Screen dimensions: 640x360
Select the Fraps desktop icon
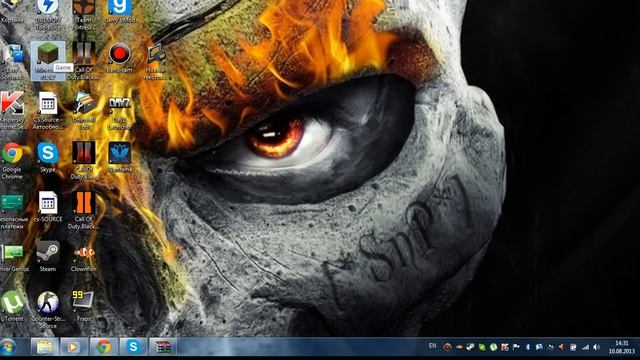pos(84,306)
